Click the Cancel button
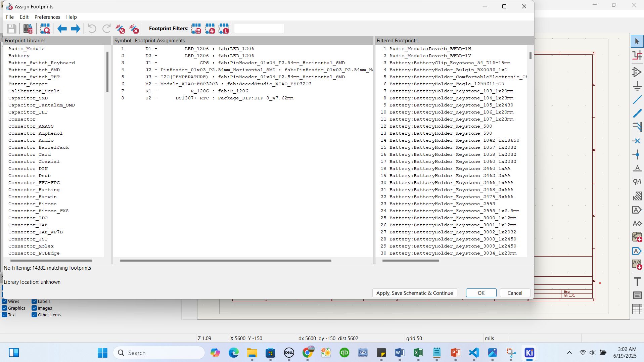644x362 pixels. pos(515,293)
